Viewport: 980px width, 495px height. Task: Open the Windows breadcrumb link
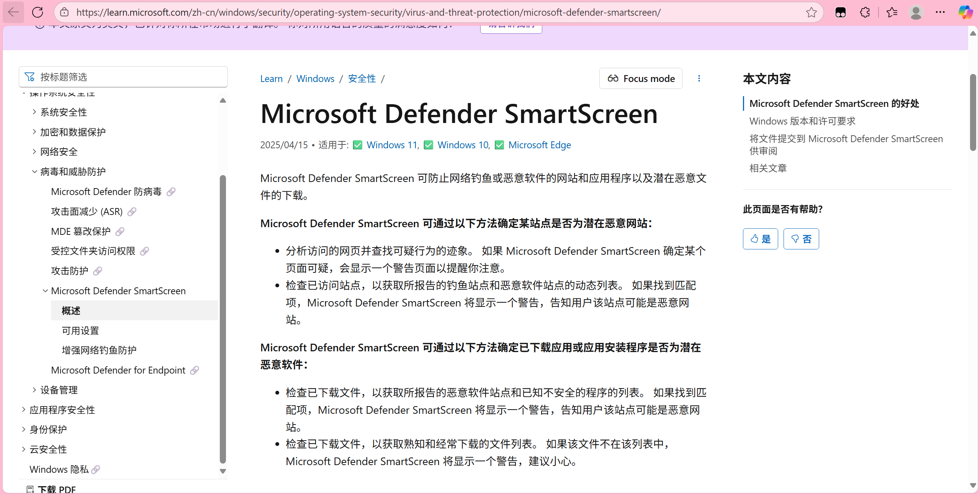(315, 79)
